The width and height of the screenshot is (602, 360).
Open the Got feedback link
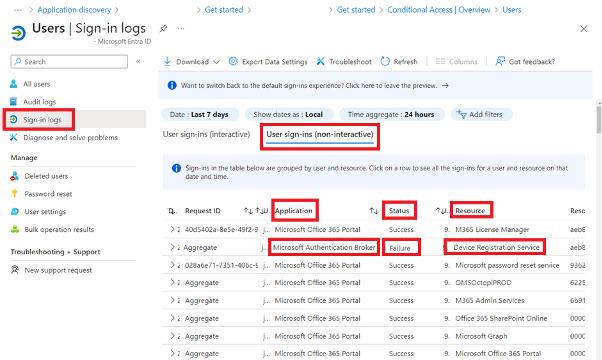[x=532, y=62]
